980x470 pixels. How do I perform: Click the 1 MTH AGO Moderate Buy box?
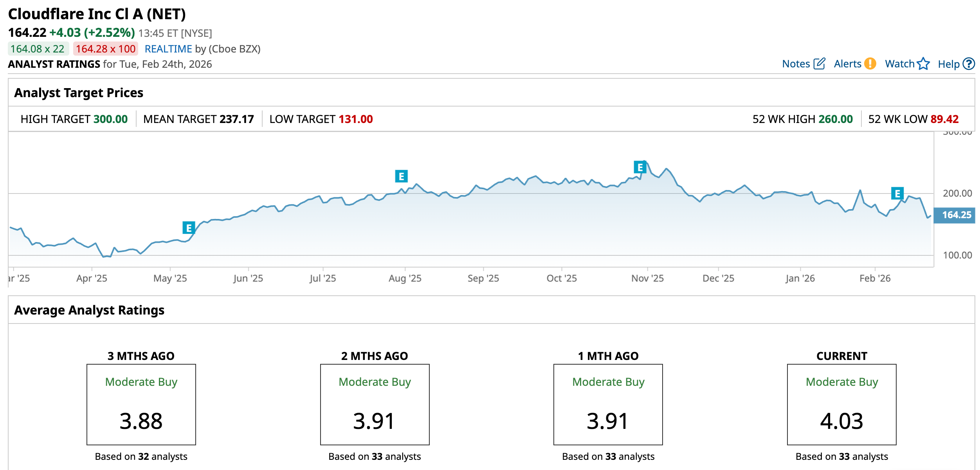[x=608, y=404]
